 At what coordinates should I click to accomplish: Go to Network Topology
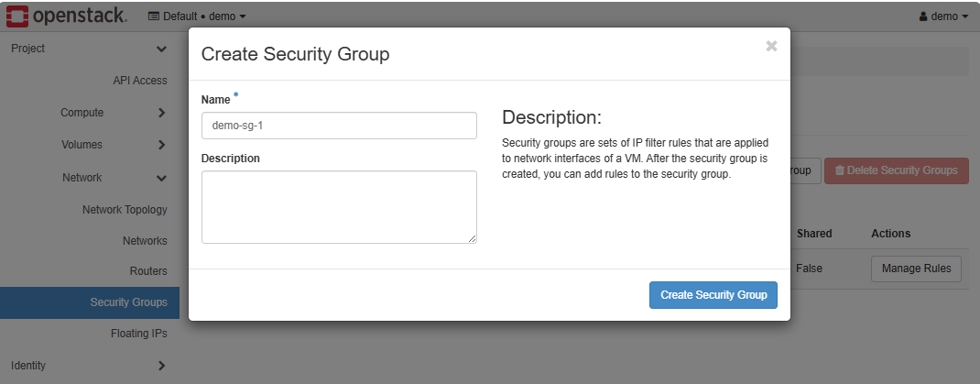tap(125, 210)
